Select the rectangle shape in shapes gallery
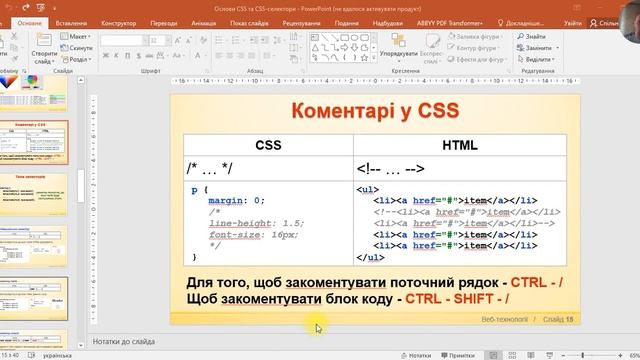Viewport: 640px width, 360px height. [345, 38]
